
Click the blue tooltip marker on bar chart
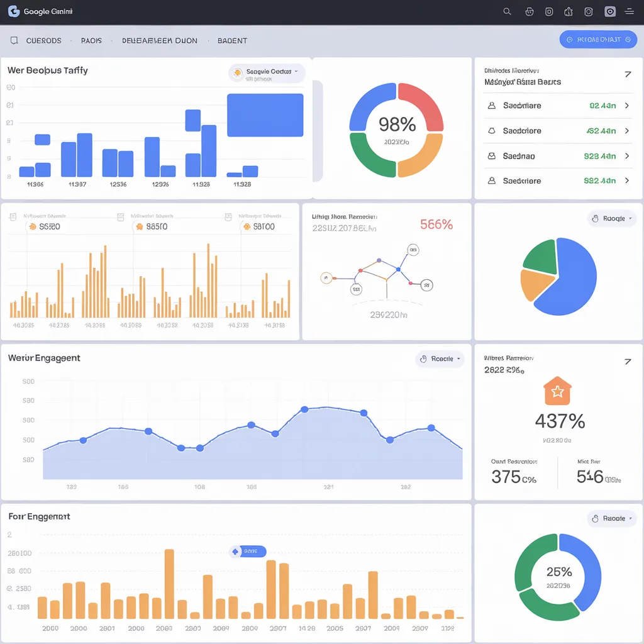247,552
